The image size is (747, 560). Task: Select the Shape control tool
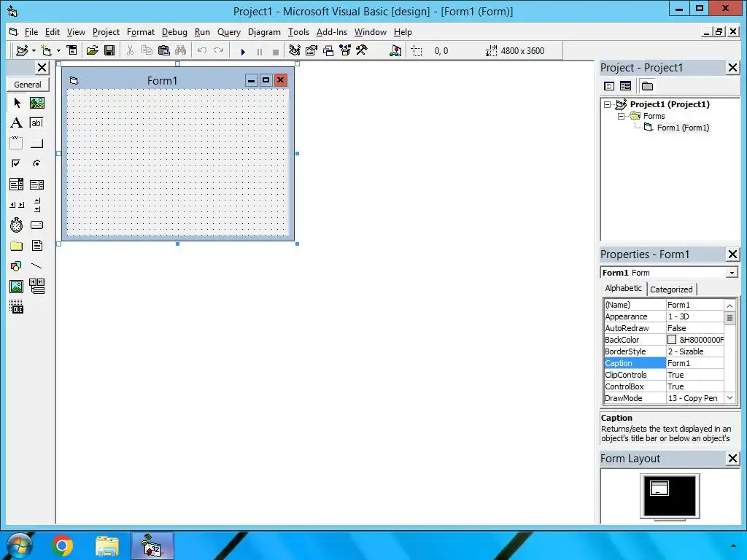point(17,266)
